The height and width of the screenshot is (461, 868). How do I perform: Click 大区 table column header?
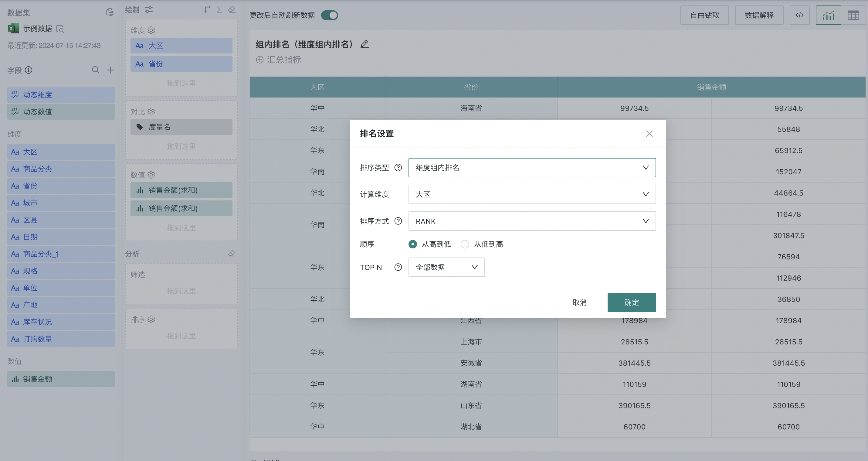coord(317,87)
